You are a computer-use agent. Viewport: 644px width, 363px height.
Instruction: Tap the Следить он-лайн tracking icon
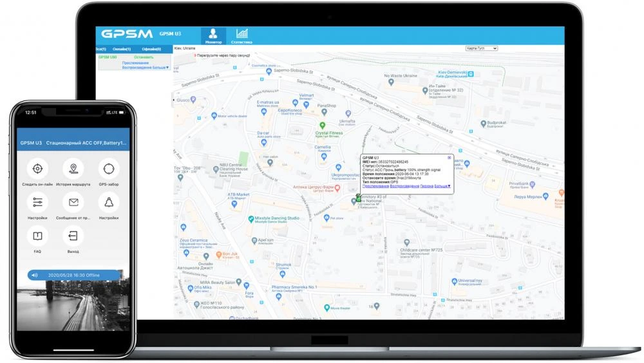37,169
